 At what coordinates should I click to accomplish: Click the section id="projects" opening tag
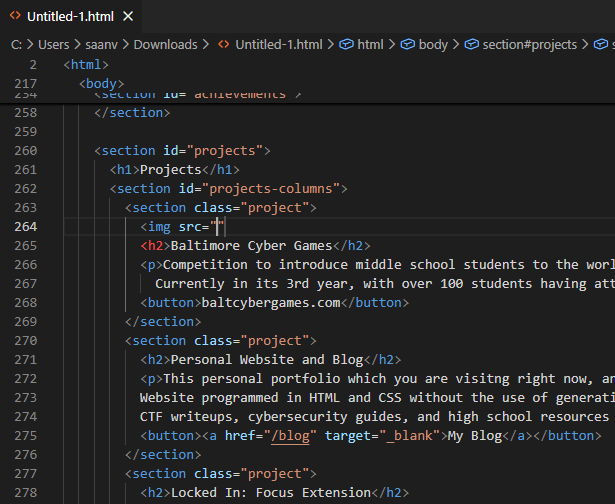(182, 151)
